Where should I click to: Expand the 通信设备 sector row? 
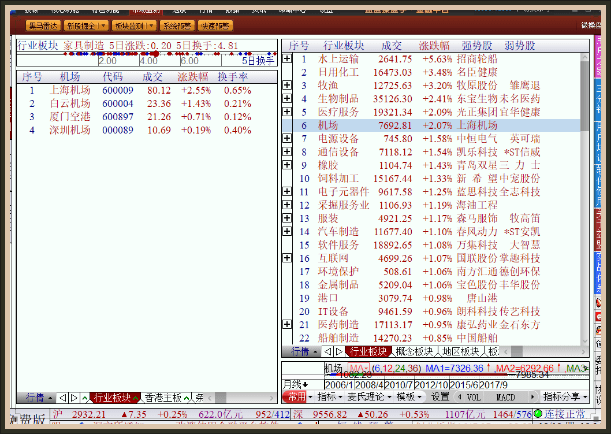tap(287, 152)
